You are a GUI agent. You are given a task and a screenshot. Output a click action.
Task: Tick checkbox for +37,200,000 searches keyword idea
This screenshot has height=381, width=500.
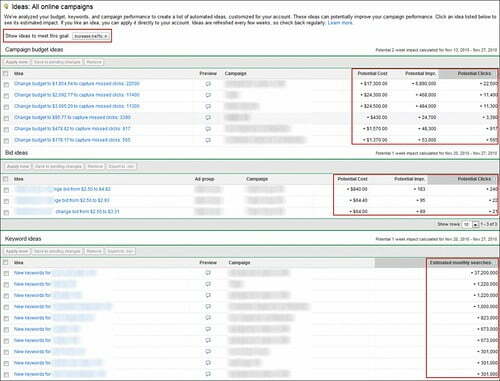coord(6,274)
